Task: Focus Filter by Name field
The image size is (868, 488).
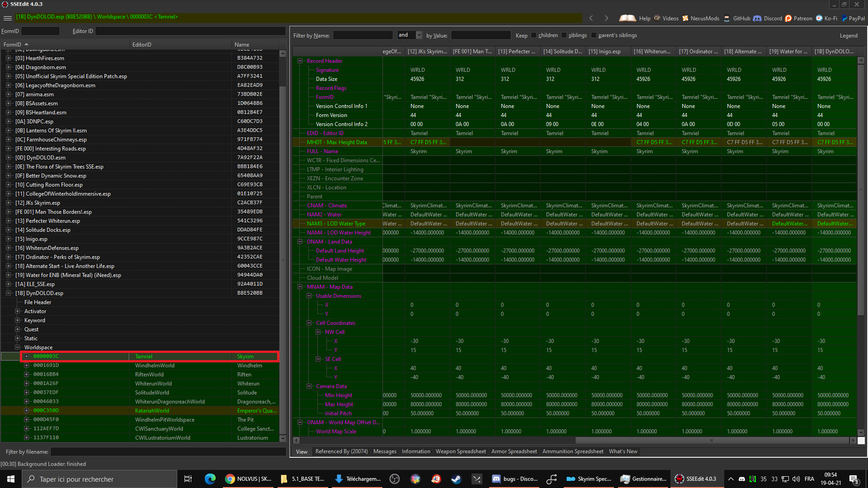Action: pyautogui.click(x=363, y=35)
